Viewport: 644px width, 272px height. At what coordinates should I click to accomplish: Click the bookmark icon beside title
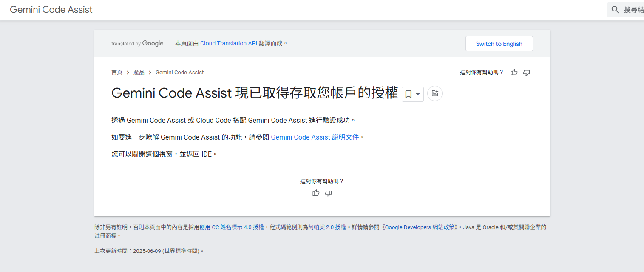click(x=408, y=94)
